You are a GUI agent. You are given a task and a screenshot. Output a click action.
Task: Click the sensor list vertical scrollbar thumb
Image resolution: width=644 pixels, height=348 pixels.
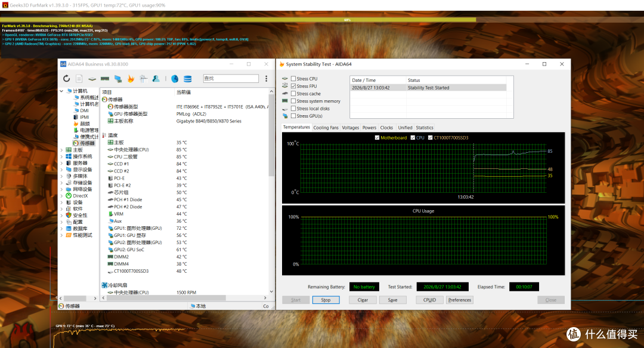click(271, 135)
